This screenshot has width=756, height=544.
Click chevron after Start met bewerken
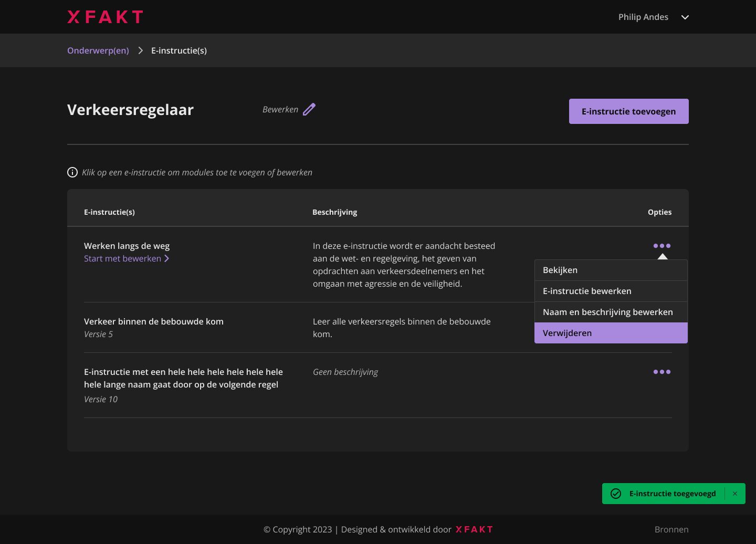[166, 258]
